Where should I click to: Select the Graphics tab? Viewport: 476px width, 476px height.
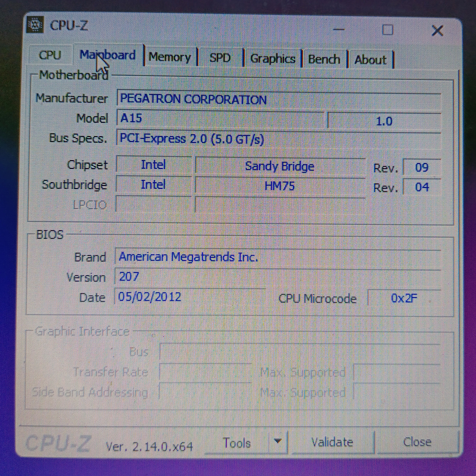click(272, 59)
